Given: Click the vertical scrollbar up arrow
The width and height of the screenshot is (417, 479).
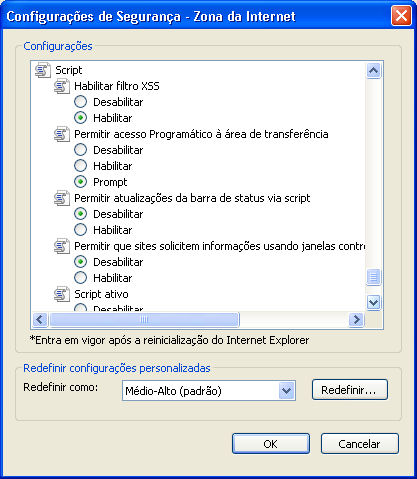Looking at the screenshot, I should coord(373,70).
